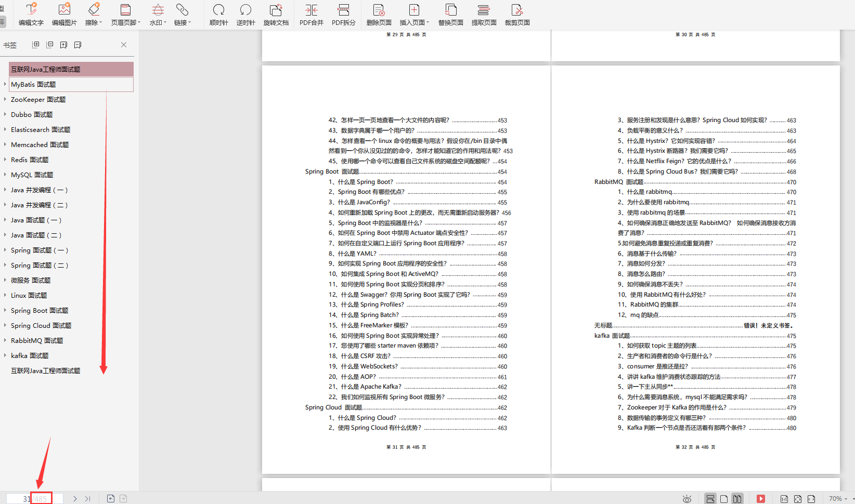Go to RabbitMQ 面试题 bookmark
The width and height of the screenshot is (855, 504).
37,340
